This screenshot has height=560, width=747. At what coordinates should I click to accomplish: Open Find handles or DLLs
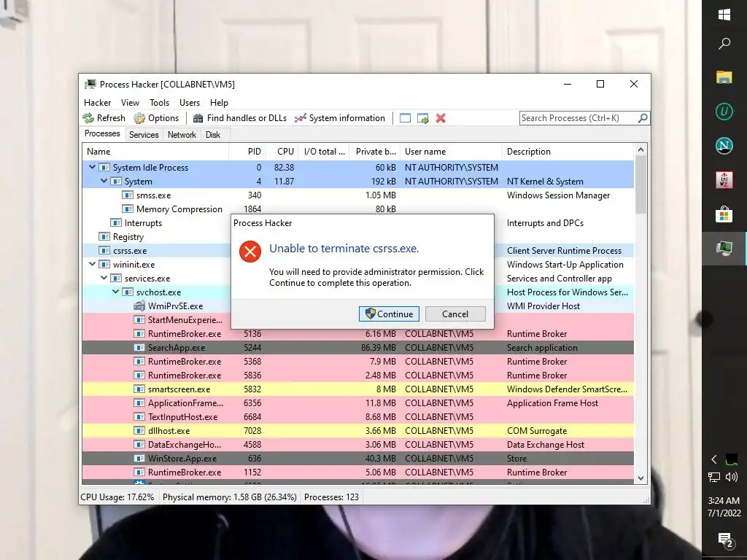[240, 118]
